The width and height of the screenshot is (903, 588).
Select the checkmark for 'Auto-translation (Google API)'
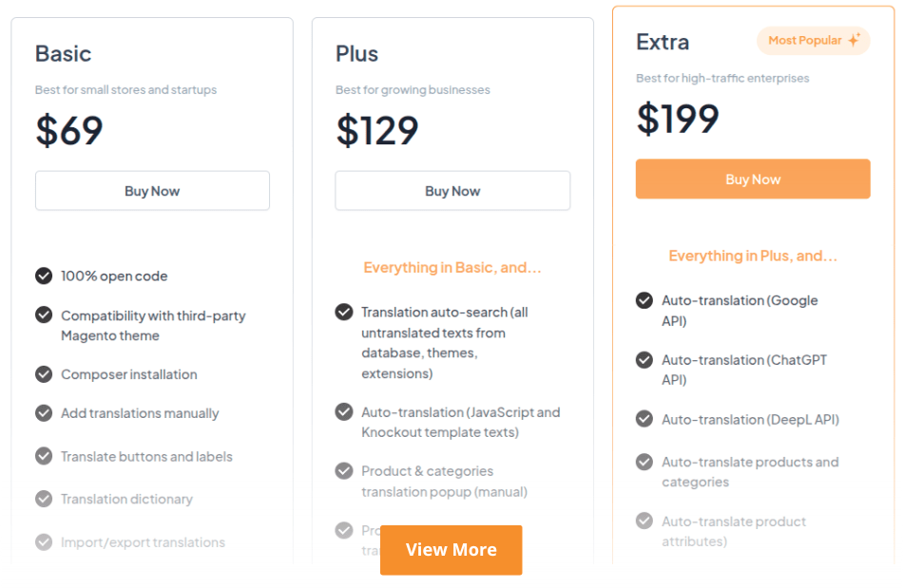pos(644,300)
